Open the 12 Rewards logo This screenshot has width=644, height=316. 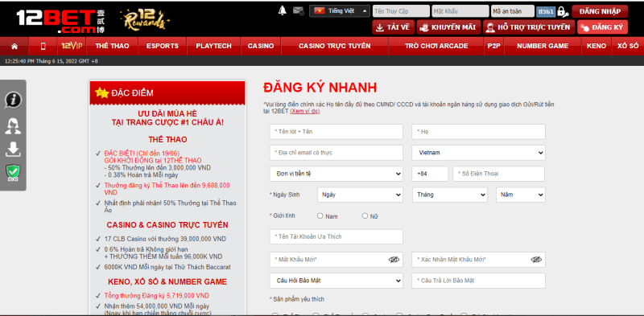(x=145, y=19)
